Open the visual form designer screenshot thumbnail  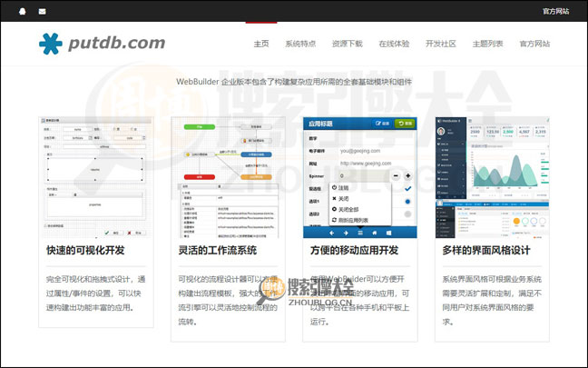pos(96,177)
